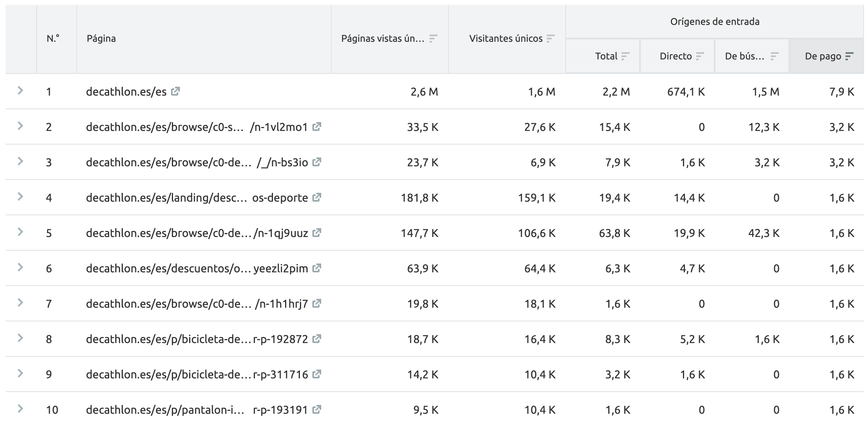The height and width of the screenshot is (425, 868).
Task: Open external link icon for n-1h1hrj7 page
Action: pyautogui.click(x=317, y=304)
